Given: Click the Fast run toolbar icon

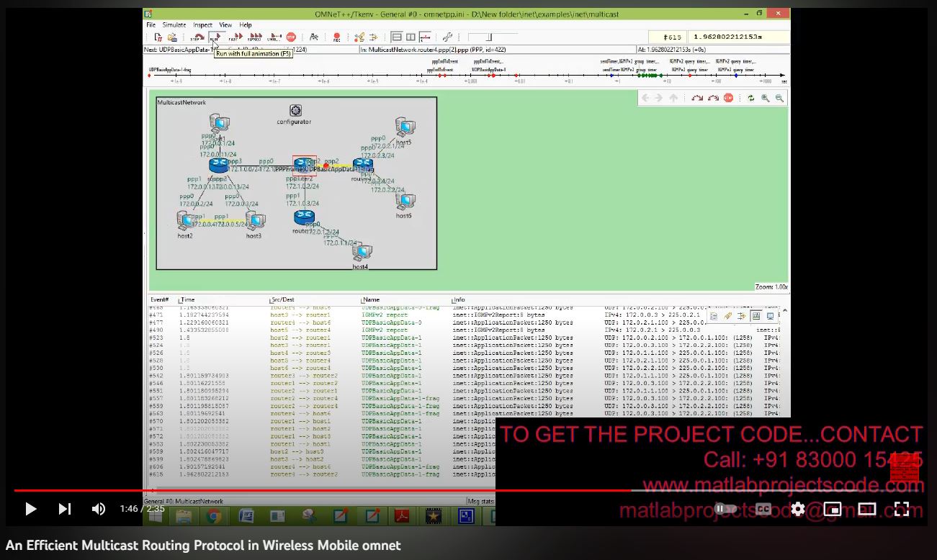Looking at the screenshot, I should (x=235, y=37).
